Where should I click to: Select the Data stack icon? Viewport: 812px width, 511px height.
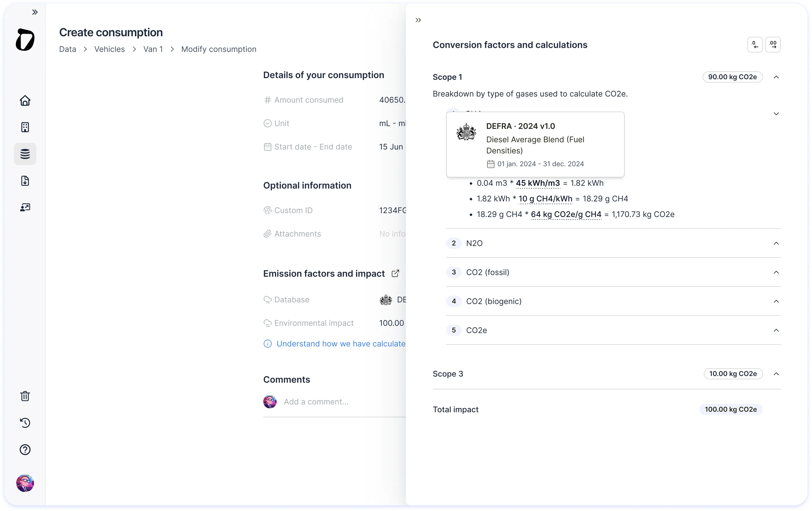[x=25, y=154]
